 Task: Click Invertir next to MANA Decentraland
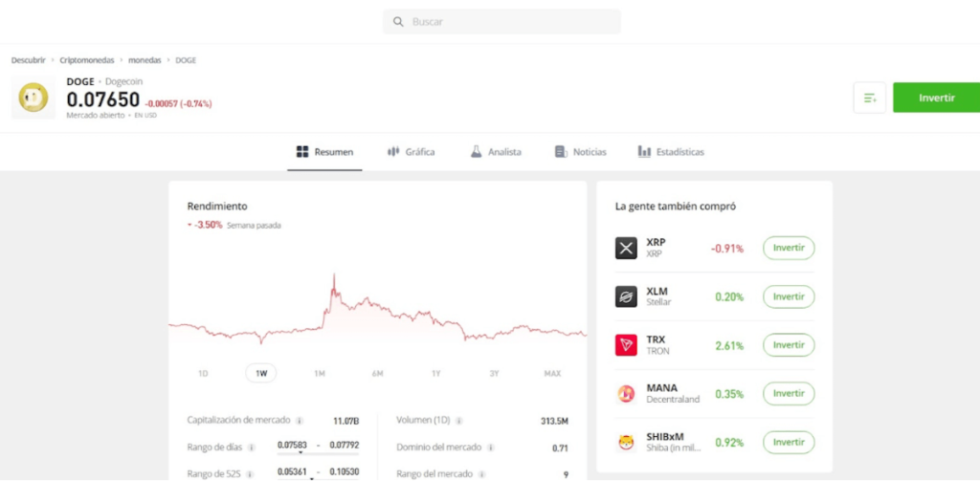789,394
